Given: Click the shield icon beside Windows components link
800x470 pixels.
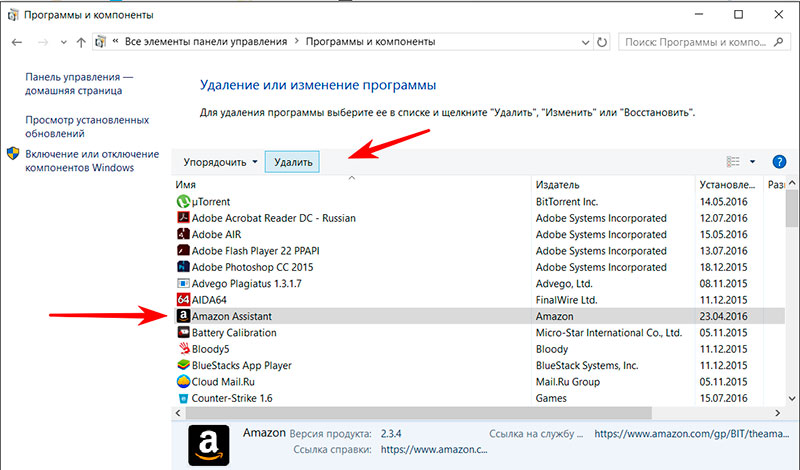Looking at the screenshot, I should tap(13, 154).
